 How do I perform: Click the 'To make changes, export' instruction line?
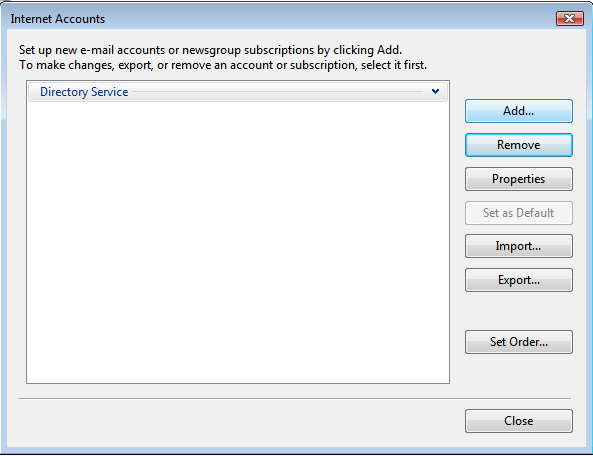point(223,65)
